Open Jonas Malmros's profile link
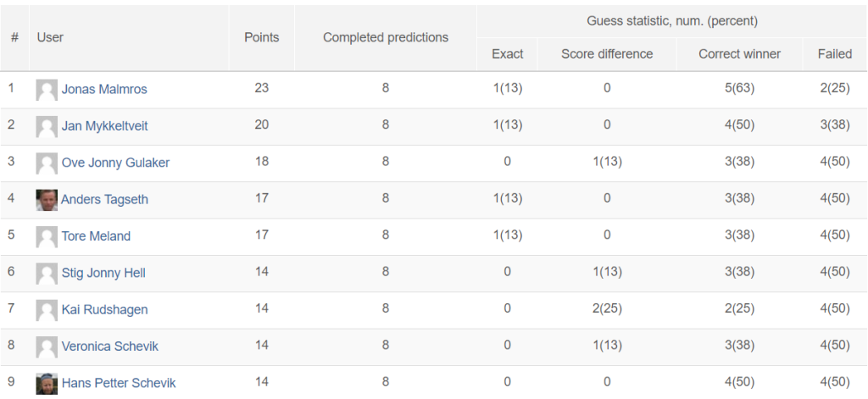 (x=104, y=89)
